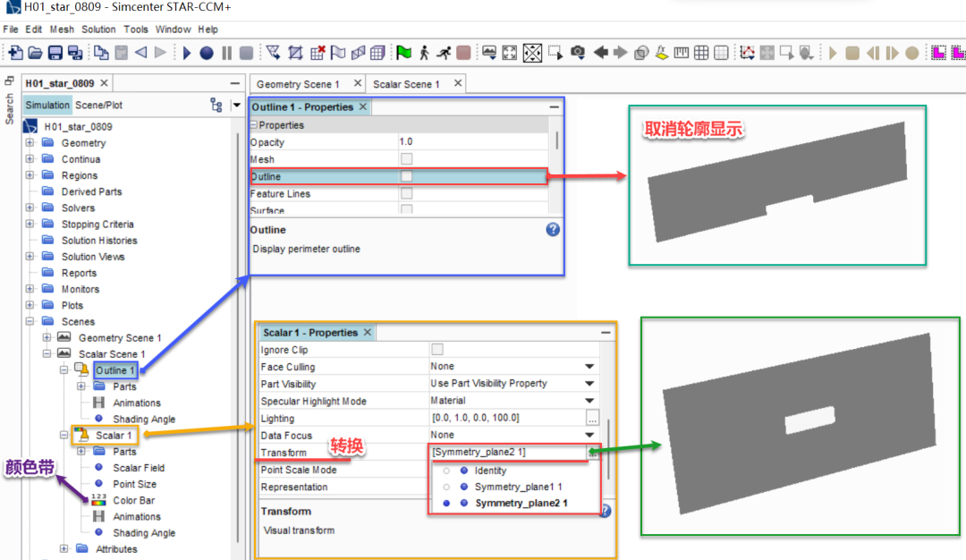Select the Symmetry_plane2 1 radio option

click(446, 504)
